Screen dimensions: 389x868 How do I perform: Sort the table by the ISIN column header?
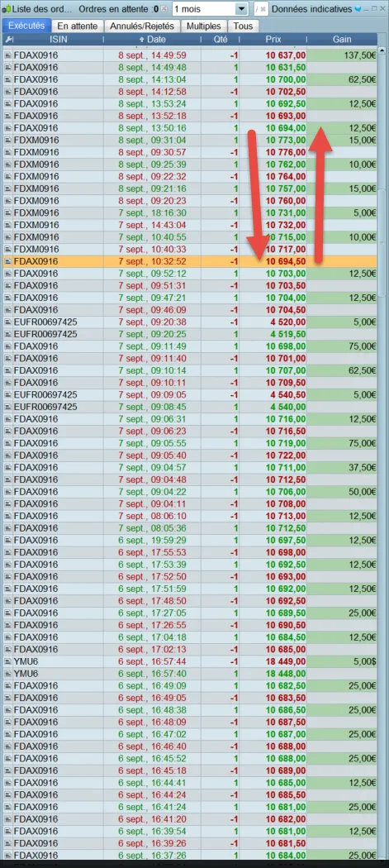pyautogui.click(x=59, y=40)
